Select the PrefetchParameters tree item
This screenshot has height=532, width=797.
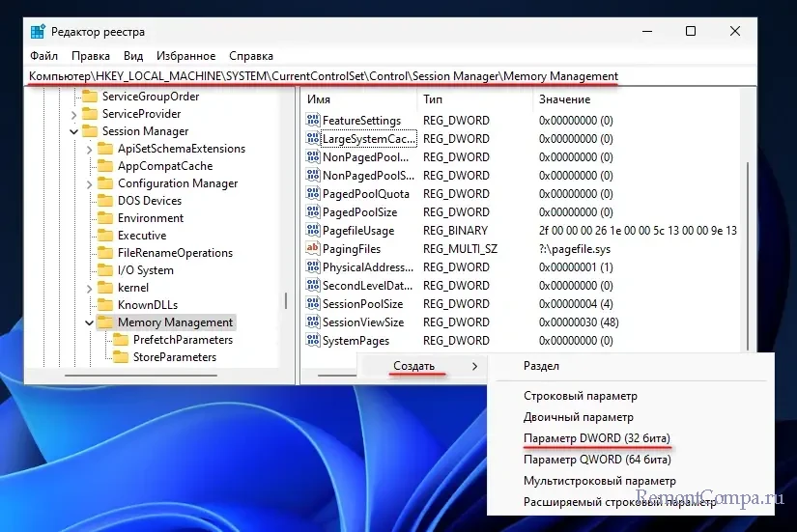(183, 340)
